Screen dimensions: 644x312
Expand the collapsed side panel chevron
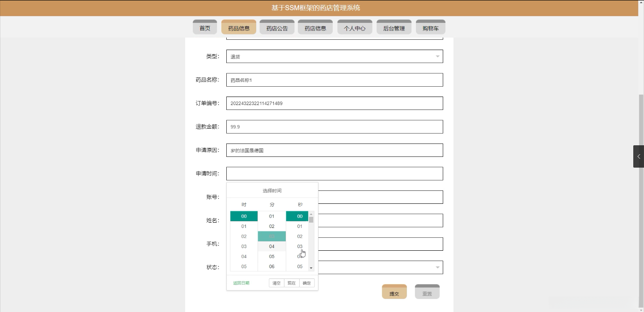click(x=639, y=156)
